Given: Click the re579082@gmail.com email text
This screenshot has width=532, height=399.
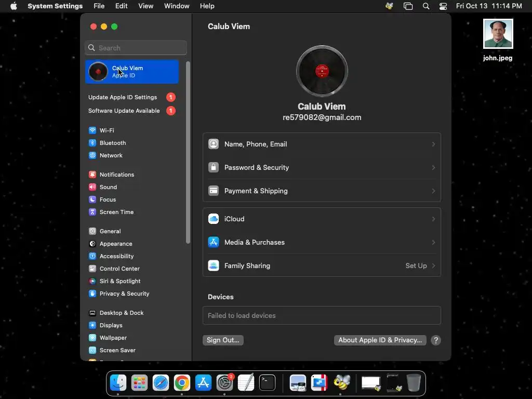Looking at the screenshot, I should click(322, 117).
